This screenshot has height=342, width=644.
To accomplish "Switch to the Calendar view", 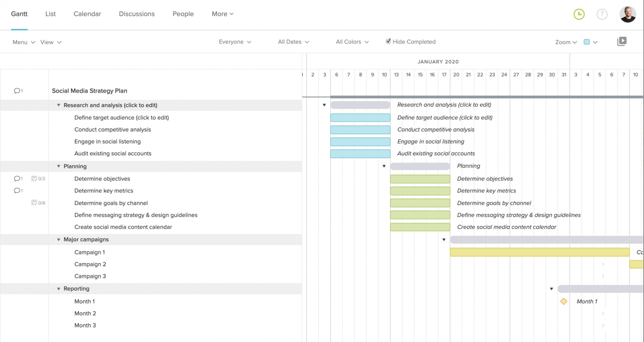I will (x=87, y=14).
